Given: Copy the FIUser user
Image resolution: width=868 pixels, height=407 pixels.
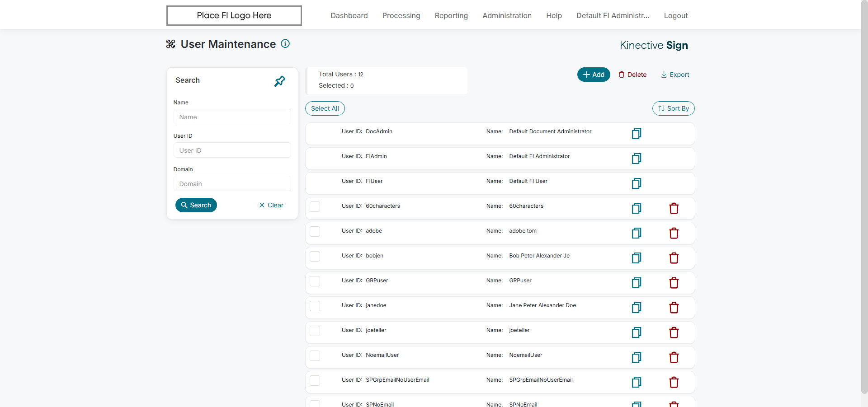Looking at the screenshot, I should pos(637,183).
